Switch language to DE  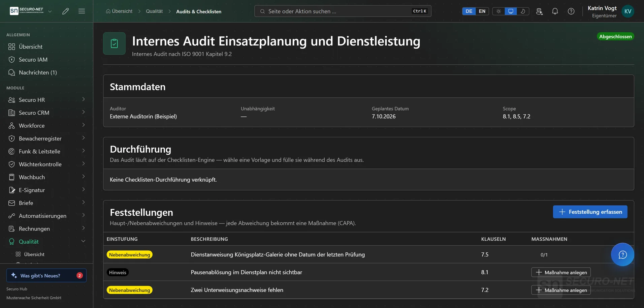(469, 11)
